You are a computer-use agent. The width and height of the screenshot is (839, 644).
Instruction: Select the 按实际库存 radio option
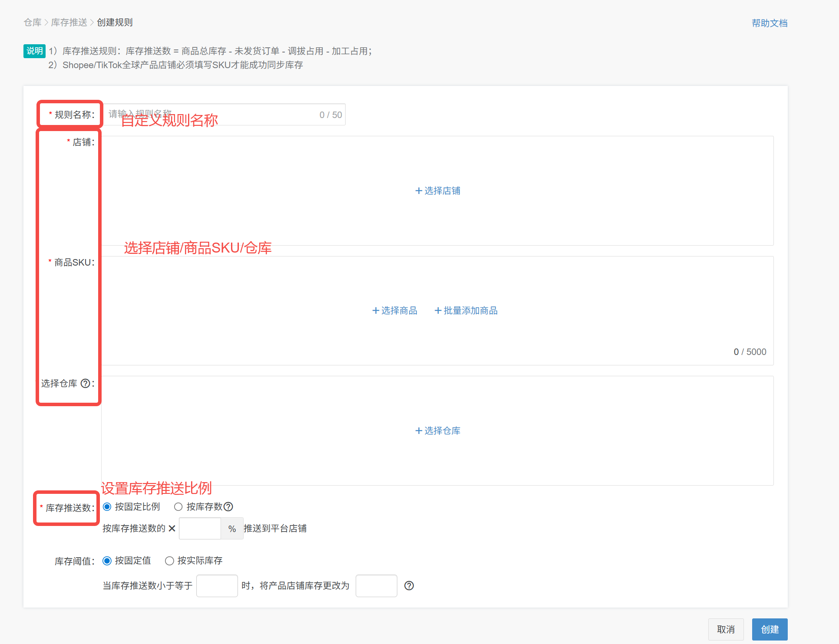pyautogui.click(x=169, y=561)
